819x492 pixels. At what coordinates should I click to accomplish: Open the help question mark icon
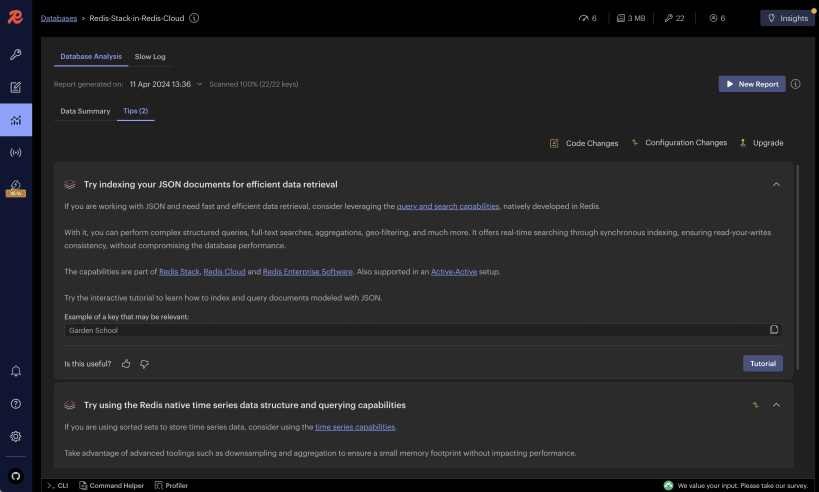(16, 404)
